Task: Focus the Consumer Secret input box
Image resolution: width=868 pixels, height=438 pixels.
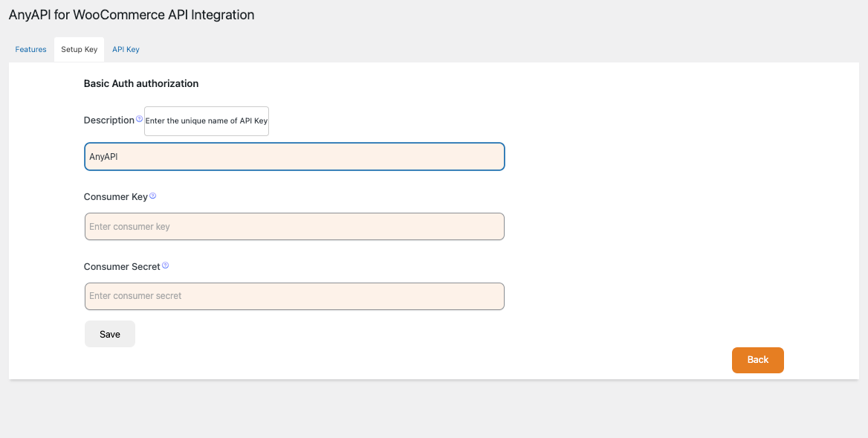Action: tap(294, 296)
